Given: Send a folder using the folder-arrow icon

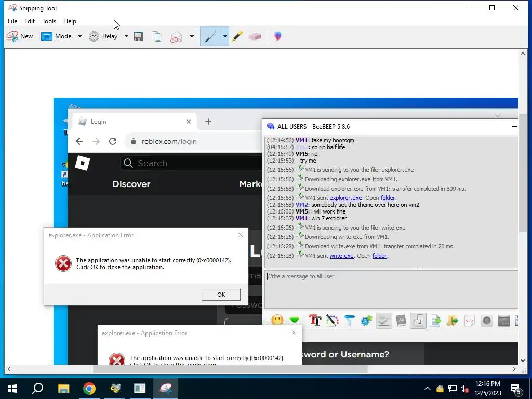Looking at the screenshot, I should pyautogui.click(x=453, y=320).
